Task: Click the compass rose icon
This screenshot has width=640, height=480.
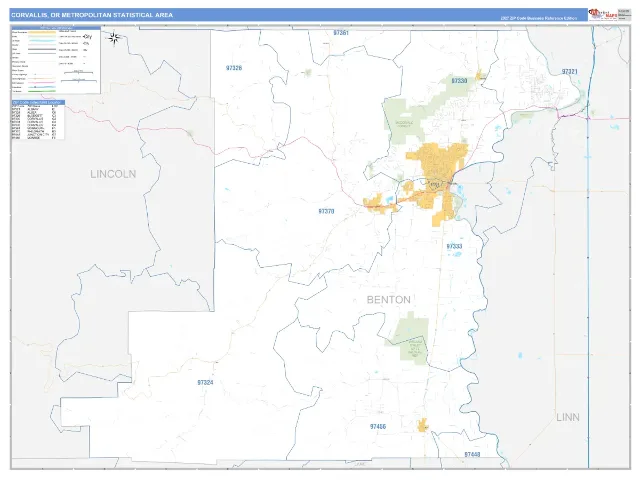Action: (x=115, y=38)
